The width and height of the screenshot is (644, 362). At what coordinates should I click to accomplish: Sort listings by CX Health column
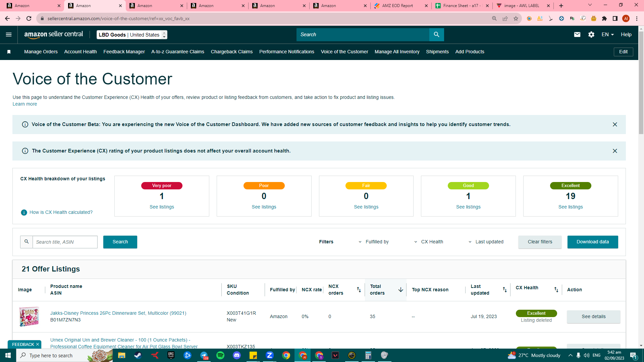tap(556, 290)
